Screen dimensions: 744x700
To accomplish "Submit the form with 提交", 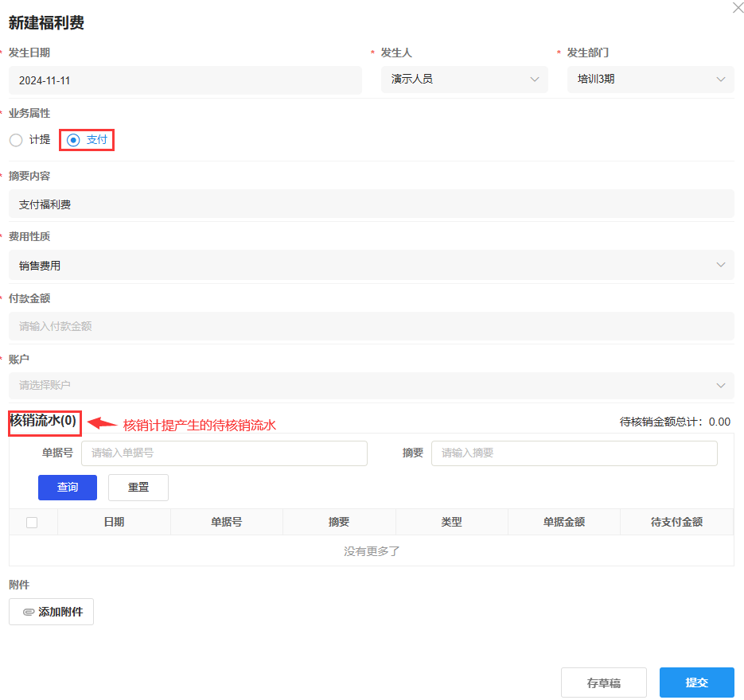I will click(x=696, y=682).
